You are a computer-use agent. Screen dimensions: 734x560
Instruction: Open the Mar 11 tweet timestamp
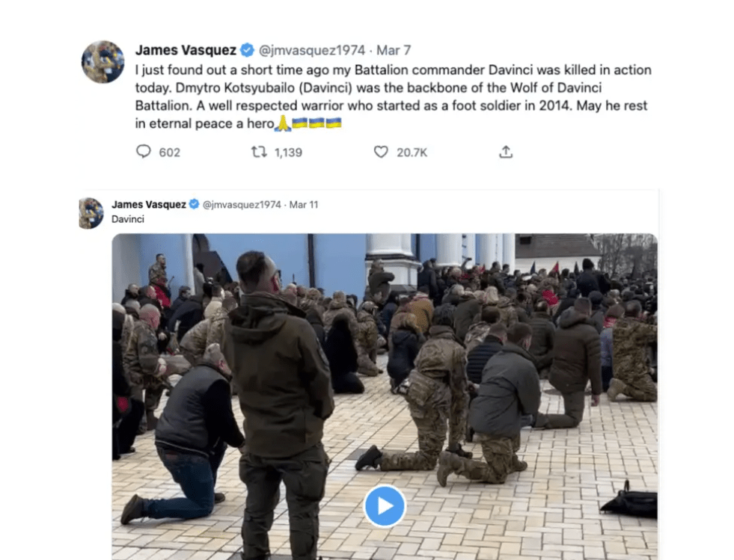tap(304, 204)
